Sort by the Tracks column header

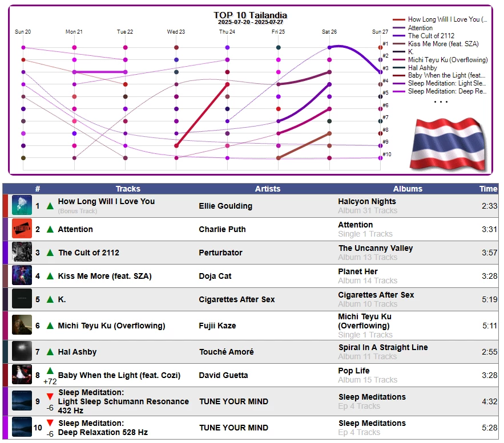[128, 189]
